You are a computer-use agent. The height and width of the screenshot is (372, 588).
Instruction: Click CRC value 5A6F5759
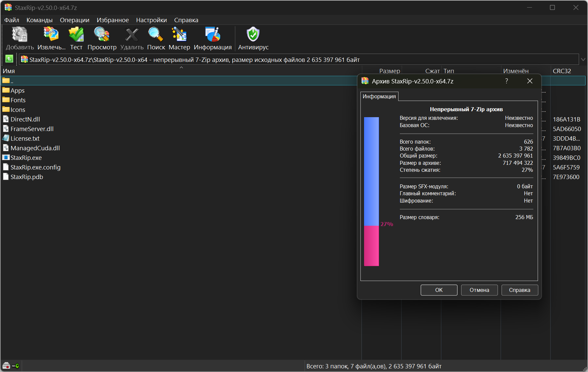point(566,167)
